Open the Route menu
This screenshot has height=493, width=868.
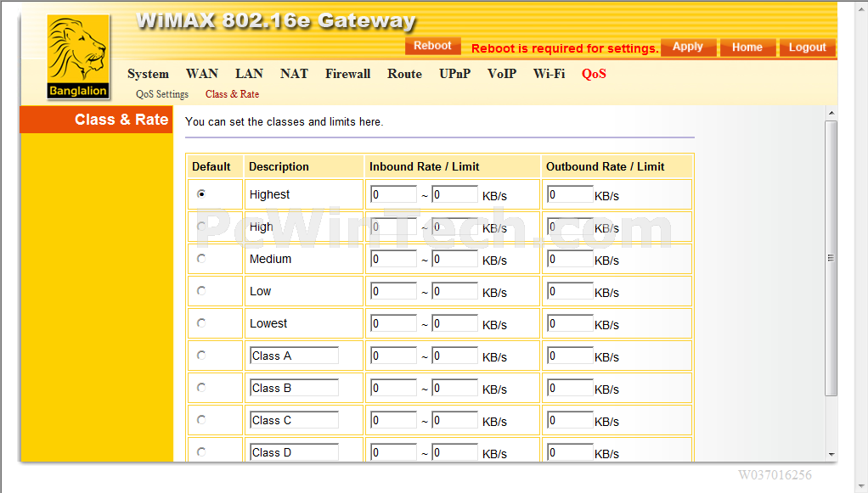(404, 74)
